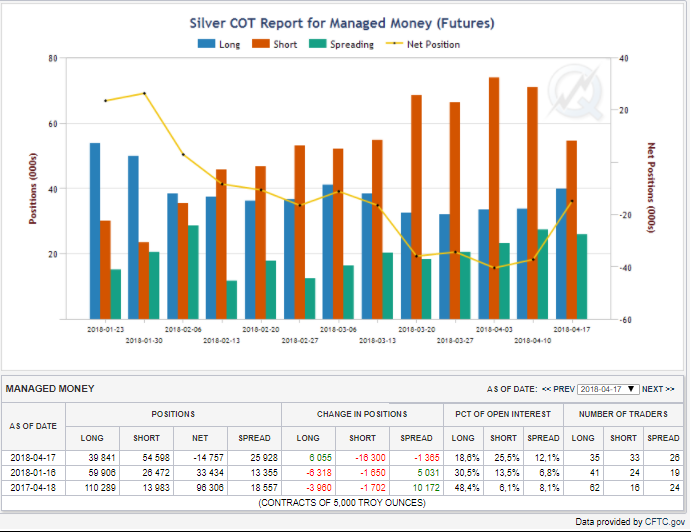Click the << PREV date link

click(x=558, y=389)
